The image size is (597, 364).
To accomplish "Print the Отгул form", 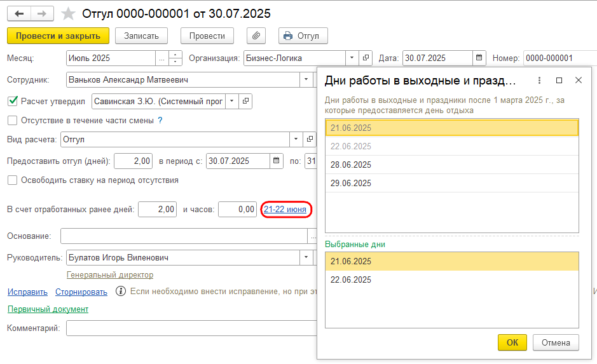I will click(303, 36).
